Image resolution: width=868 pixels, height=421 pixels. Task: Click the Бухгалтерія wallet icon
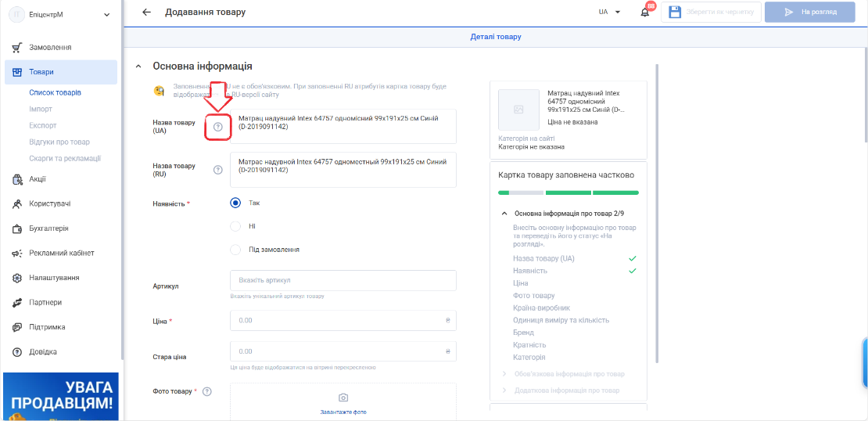[16, 228]
